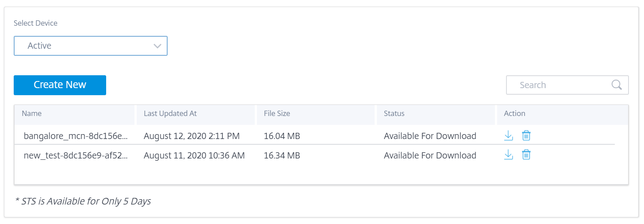Download the new_test STS file
Viewport: 644px width, 224px height.
click(x=509, y=154)
